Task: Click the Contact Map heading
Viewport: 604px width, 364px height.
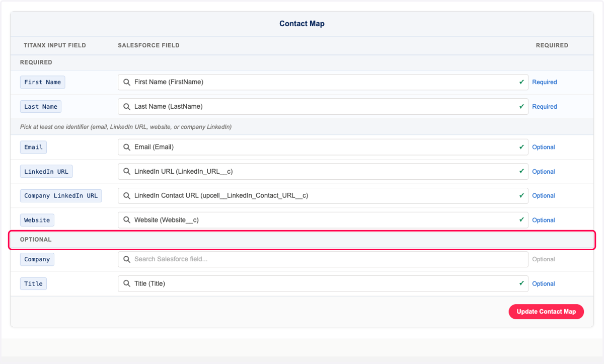Action: pyautogui.click(x=302, y=24)
